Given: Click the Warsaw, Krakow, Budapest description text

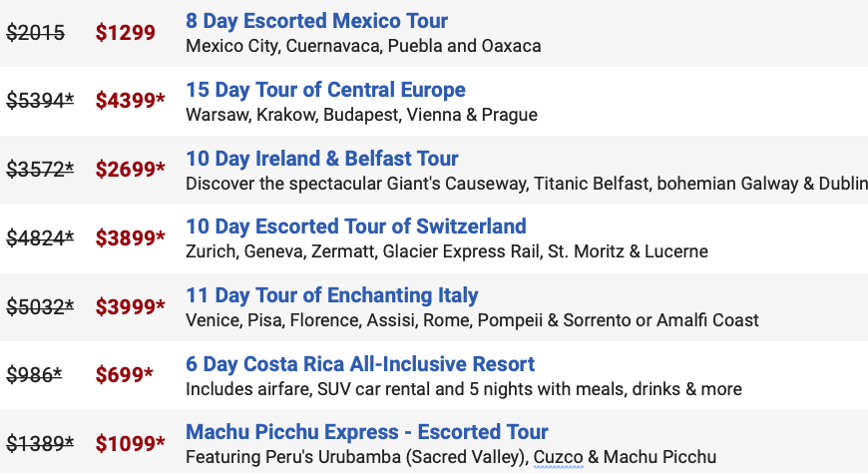Looking at the screenshot, I should tap(361, 115).
